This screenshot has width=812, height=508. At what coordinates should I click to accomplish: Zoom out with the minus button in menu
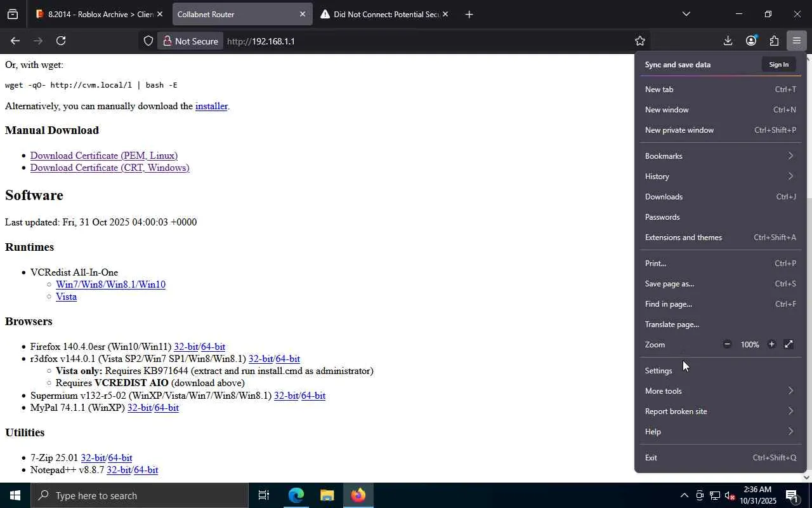727,344
